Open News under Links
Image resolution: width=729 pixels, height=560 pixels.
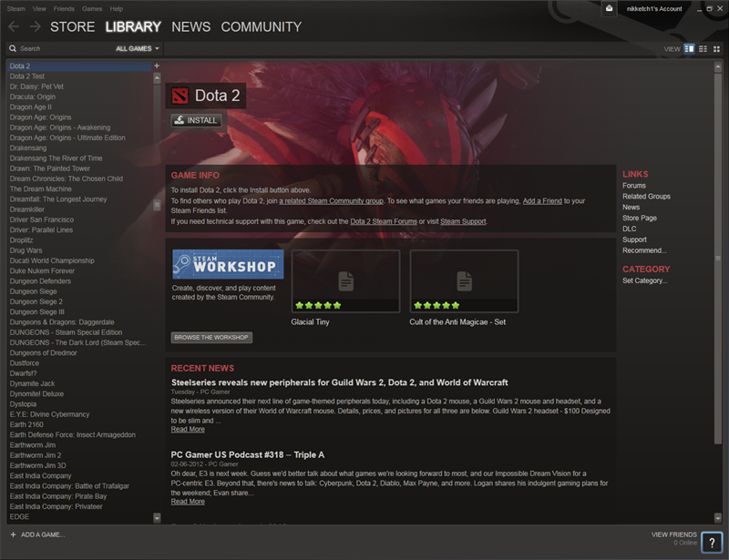[631, 207]
